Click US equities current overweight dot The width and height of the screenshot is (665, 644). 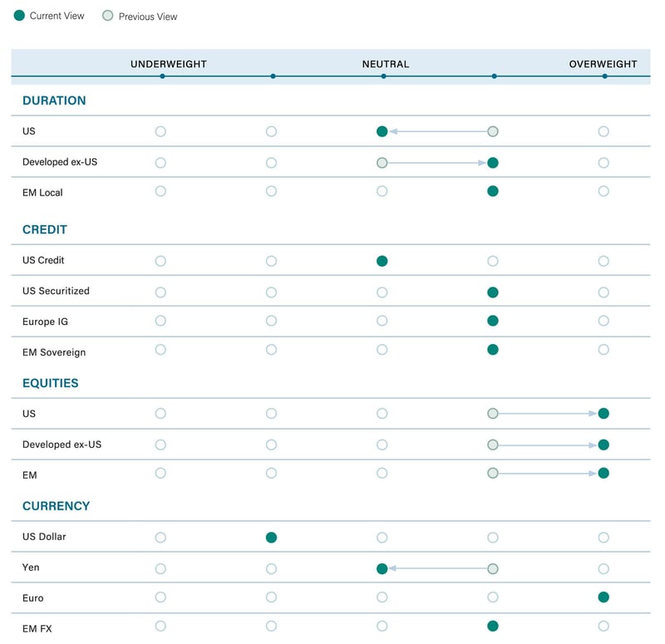coord(603,414)
